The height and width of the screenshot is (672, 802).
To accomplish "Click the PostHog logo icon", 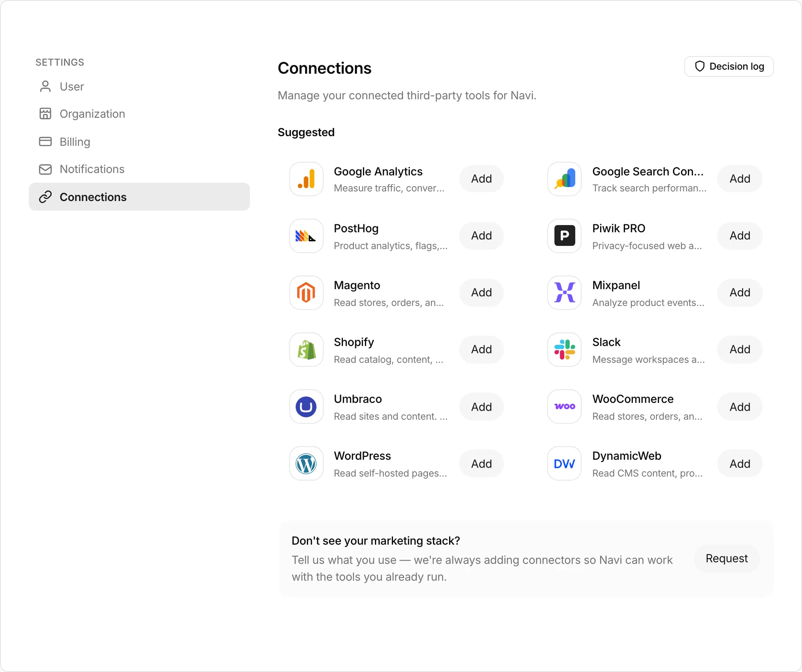I will tap(306, 236).
